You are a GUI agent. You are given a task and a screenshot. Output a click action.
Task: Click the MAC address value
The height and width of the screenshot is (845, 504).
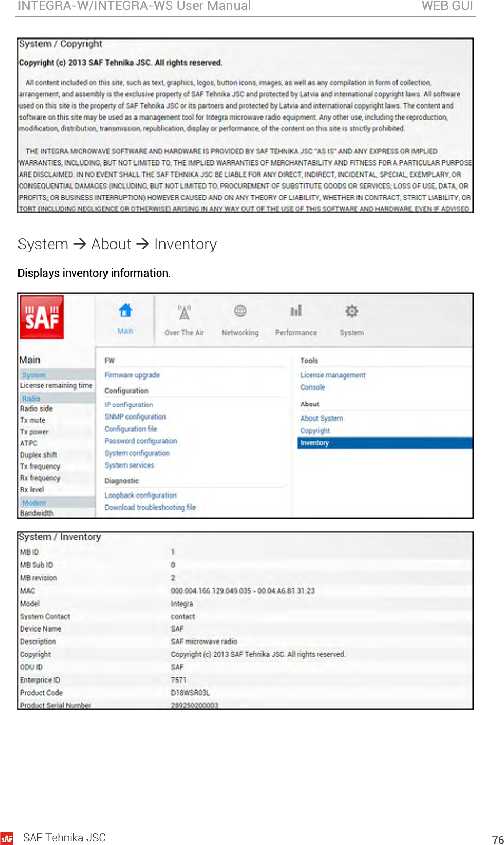pos(243,591)
